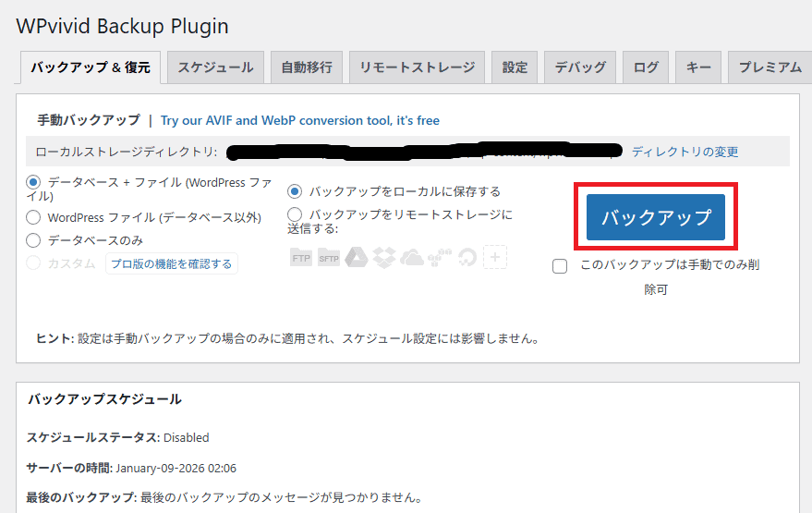The image size is (812, 513).
Task: Go to the リモートストレージ tab
Action: coord(417,67)
